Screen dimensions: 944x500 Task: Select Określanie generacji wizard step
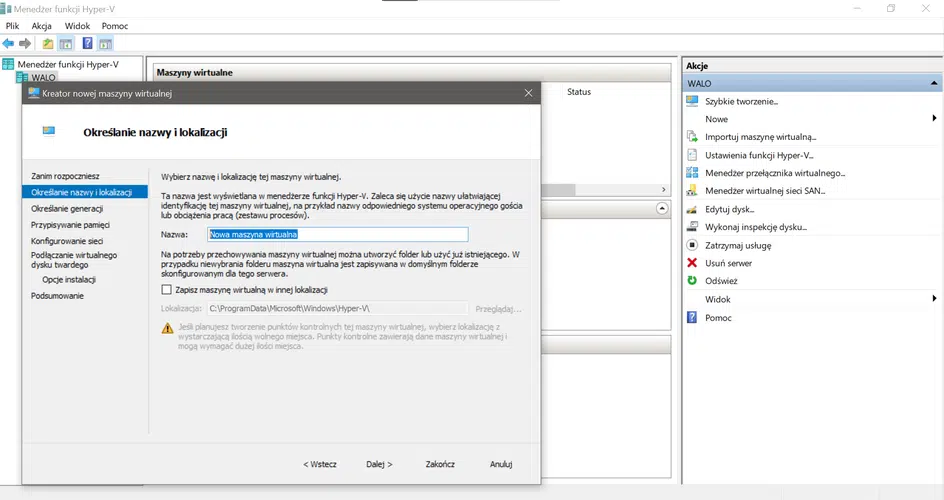pos(67,209)
